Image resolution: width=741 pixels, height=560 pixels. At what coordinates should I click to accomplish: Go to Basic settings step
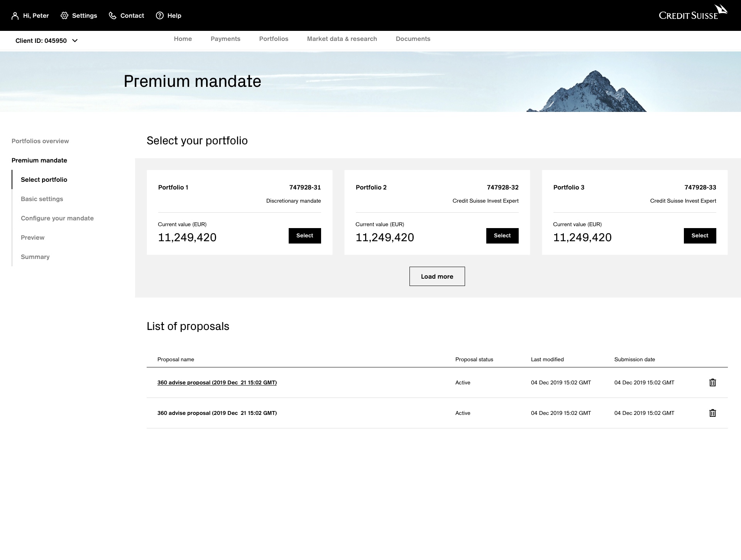click(42, 199)
